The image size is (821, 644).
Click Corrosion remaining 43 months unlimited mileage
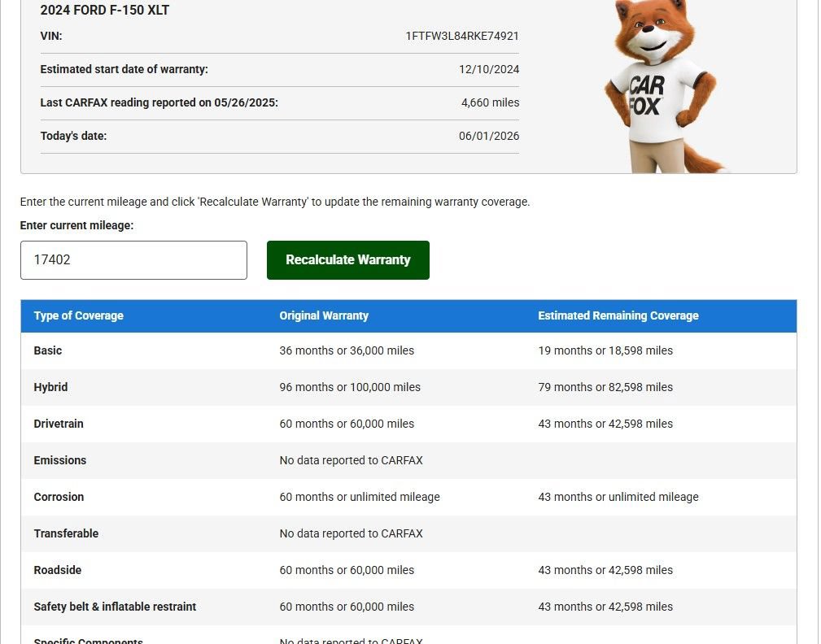click(x=618, y=497)
